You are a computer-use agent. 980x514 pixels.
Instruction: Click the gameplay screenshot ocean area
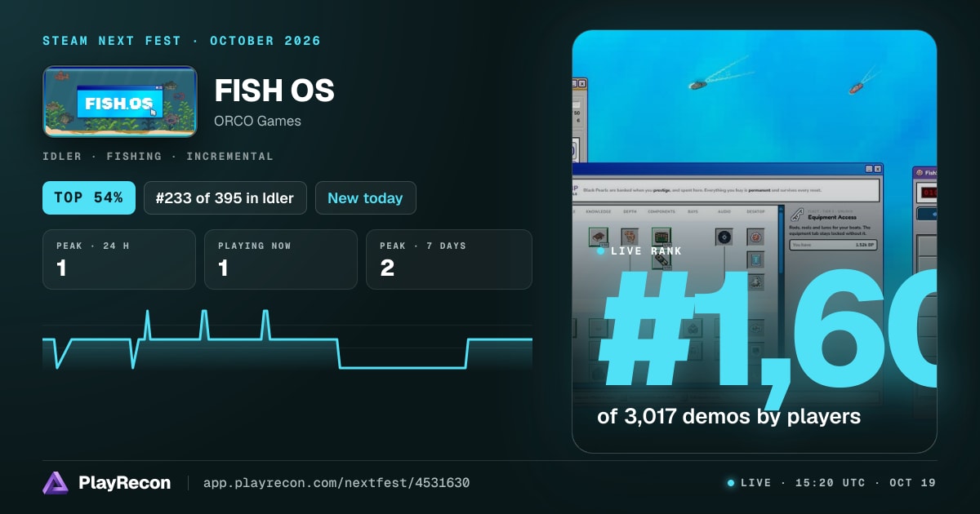pyautogui.click(x=754, y=98)
